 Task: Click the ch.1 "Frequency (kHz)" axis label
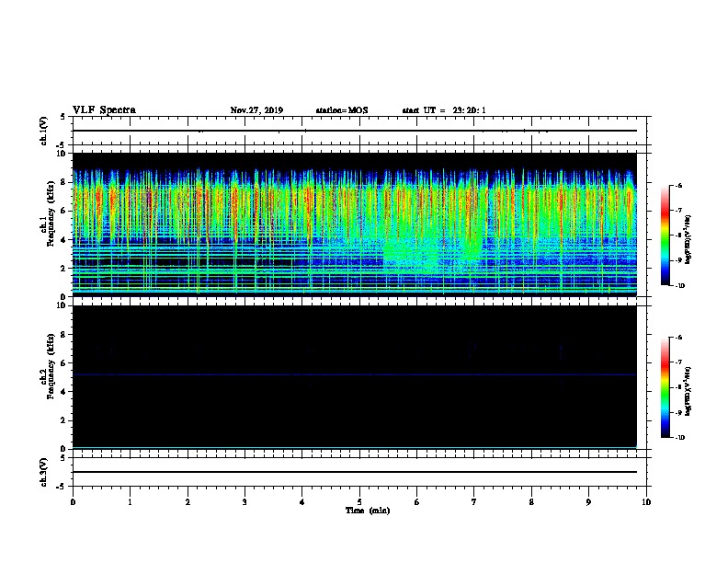click(51, 213)
